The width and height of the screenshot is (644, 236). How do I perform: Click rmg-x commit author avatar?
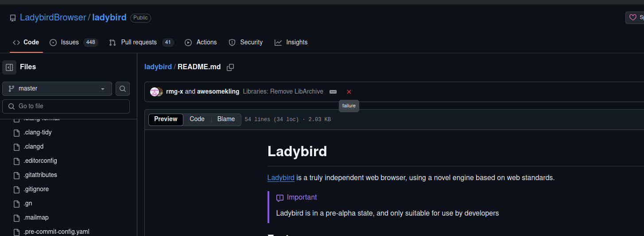pyautogui.click(x=154, y=92)
